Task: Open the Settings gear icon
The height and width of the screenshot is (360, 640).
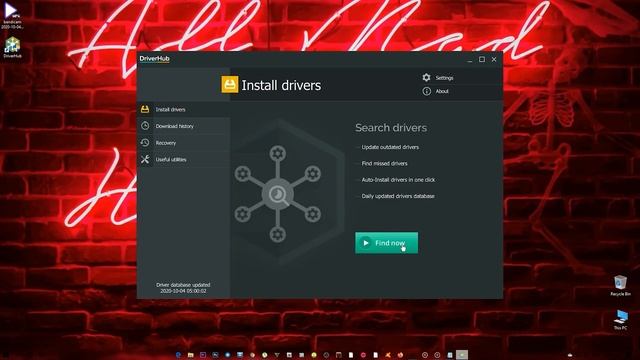Action: tap(427, 78)
